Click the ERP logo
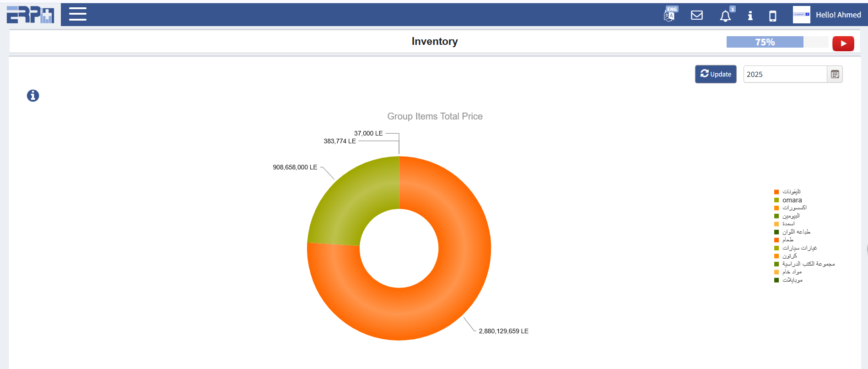Image resolution: width=868 pixels, height=369 pixels. coord(30,15)
